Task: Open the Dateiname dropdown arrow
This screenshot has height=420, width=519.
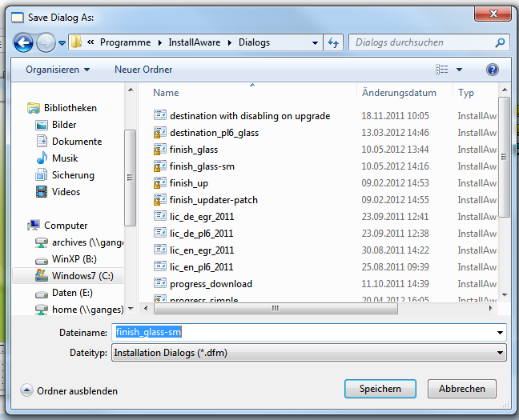Action: tap(500, 332)
